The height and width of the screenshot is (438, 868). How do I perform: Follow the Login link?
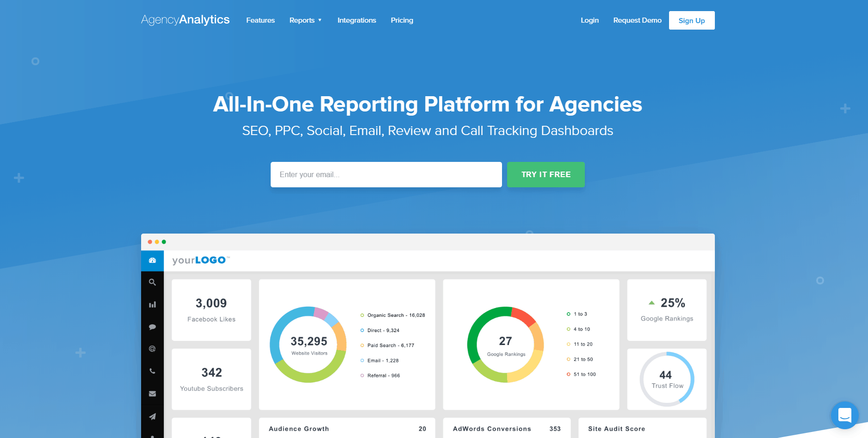(x=590, y=20)
